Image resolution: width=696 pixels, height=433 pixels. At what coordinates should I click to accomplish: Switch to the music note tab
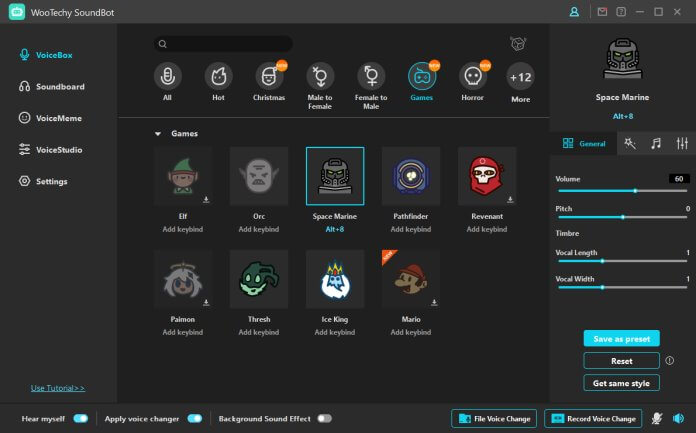(x=656, y=143)
